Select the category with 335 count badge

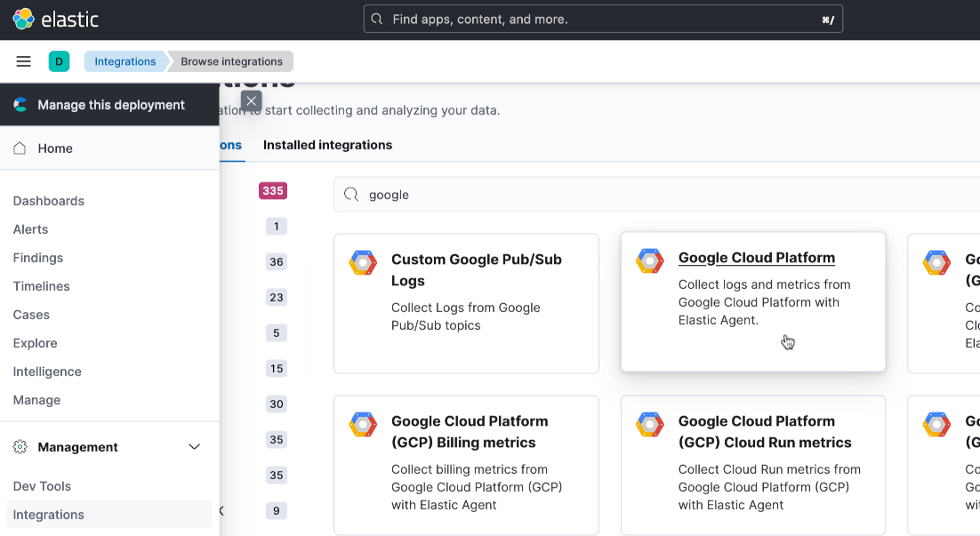point(272,191)
